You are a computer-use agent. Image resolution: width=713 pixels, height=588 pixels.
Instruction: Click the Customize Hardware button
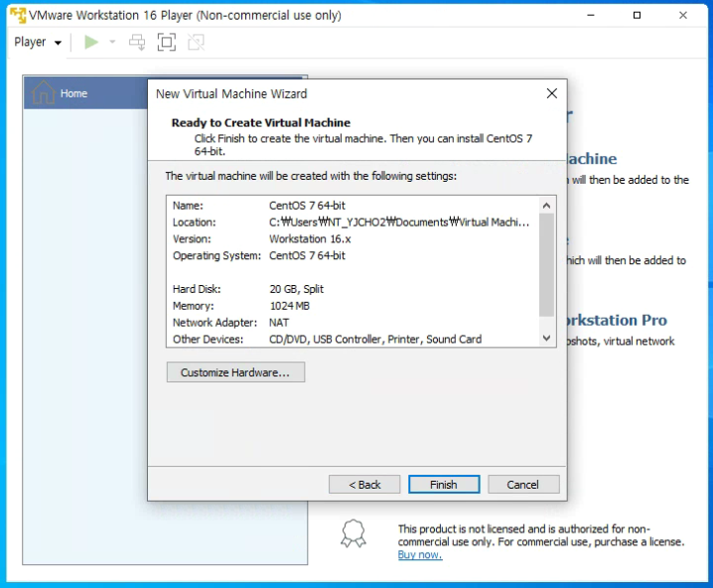coord(235,372)
